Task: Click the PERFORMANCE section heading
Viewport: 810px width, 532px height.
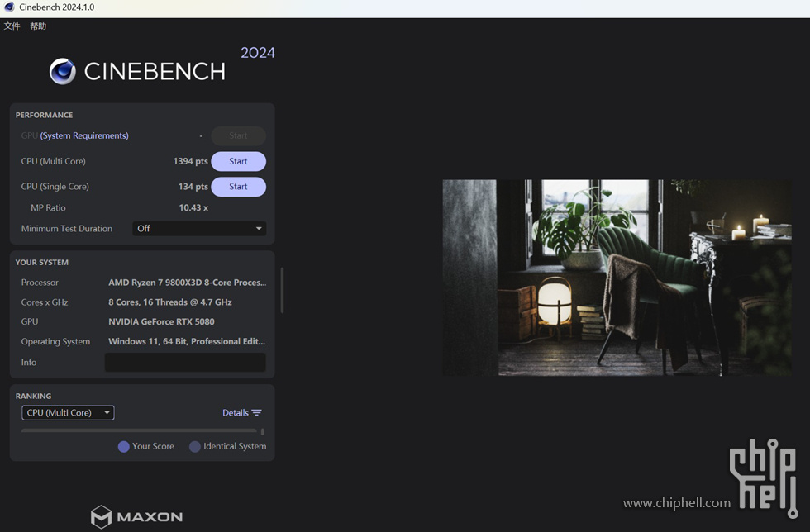Action: [44, 115]
